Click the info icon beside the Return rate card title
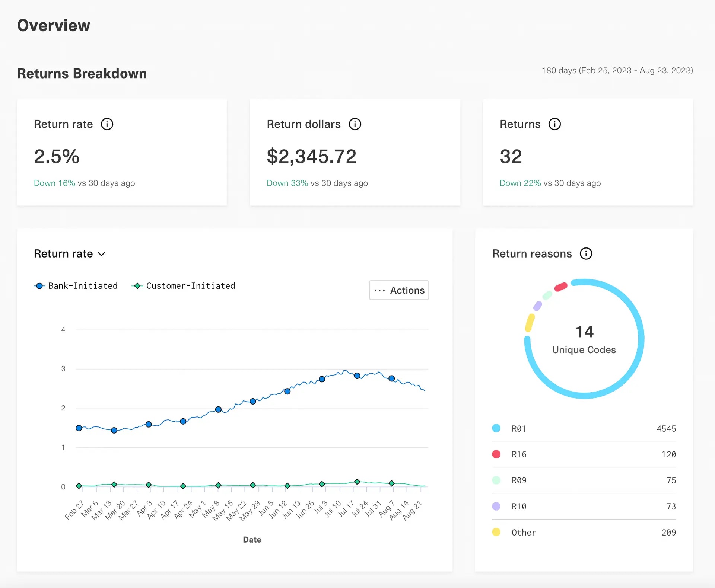 107,124
